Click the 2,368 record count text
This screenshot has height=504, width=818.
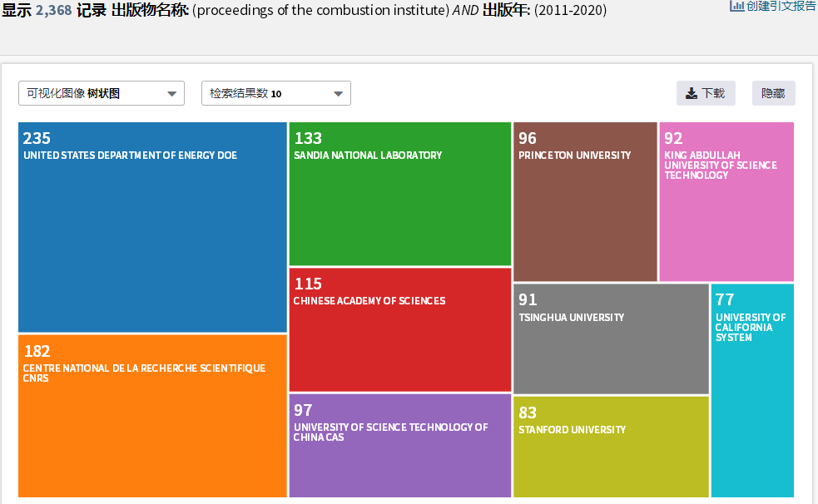click(54, 9)
